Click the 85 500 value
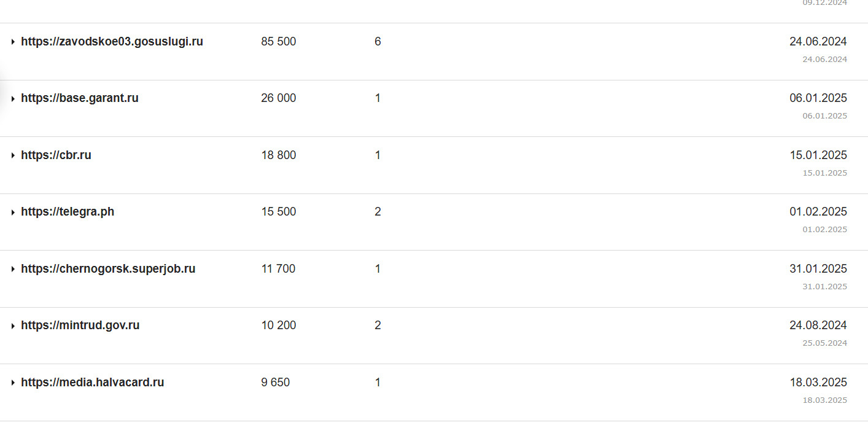This screenshot has height=425, width=868. (278, 42)
